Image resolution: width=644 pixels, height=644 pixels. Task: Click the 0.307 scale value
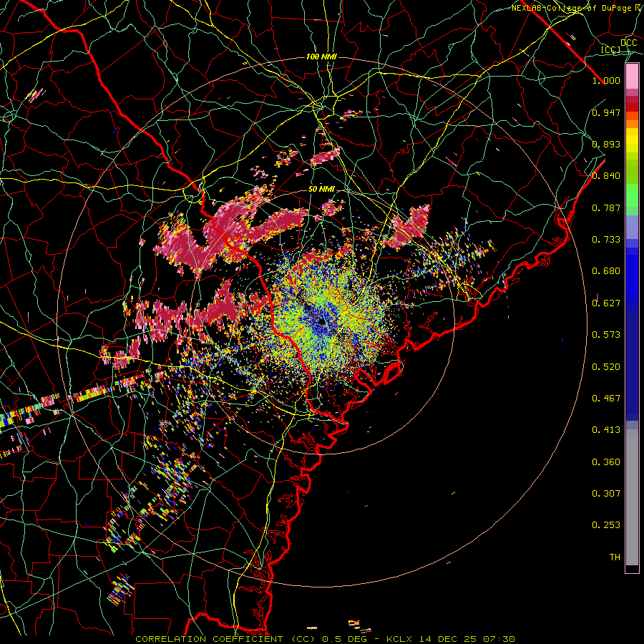point(606,494)
